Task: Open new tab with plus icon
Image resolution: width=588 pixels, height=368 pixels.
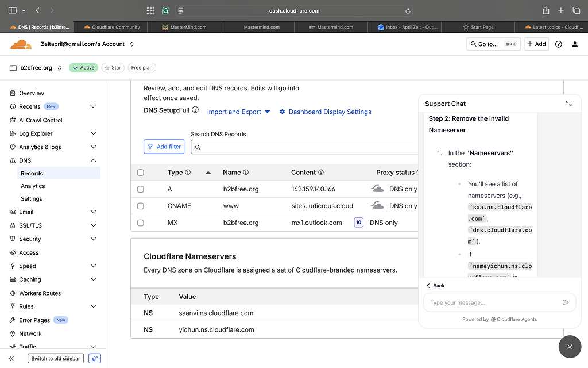Action: pyautogui.click(x=560, y=10)
